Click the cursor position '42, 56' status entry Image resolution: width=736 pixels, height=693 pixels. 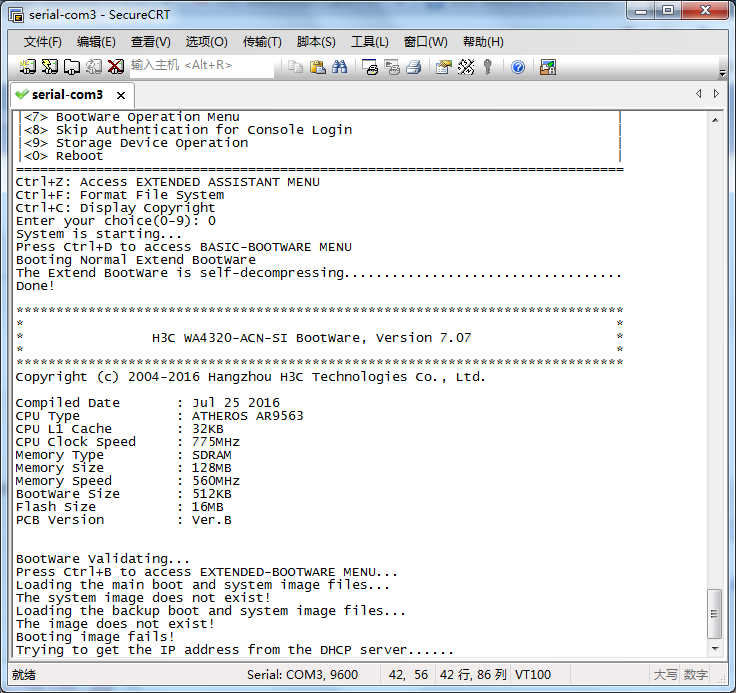point(408,675)
